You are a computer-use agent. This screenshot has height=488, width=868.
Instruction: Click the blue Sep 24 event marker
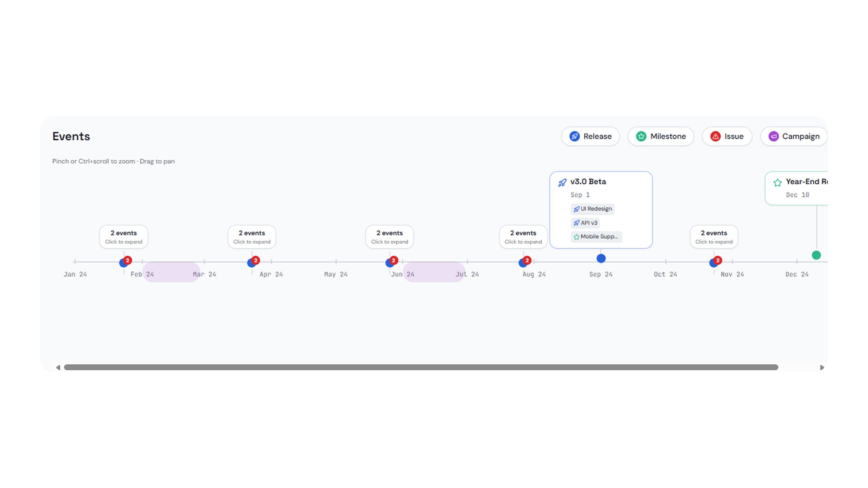pos(601,259)
